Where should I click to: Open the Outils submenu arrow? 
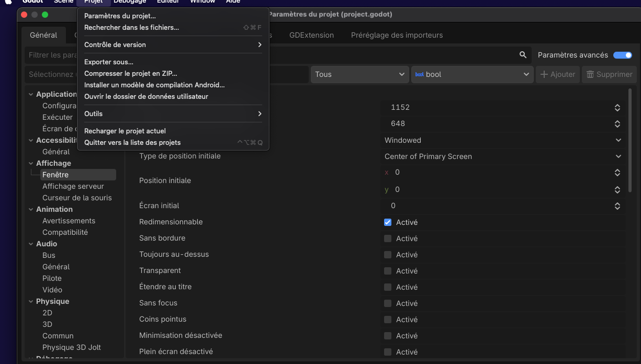point(260,114)
